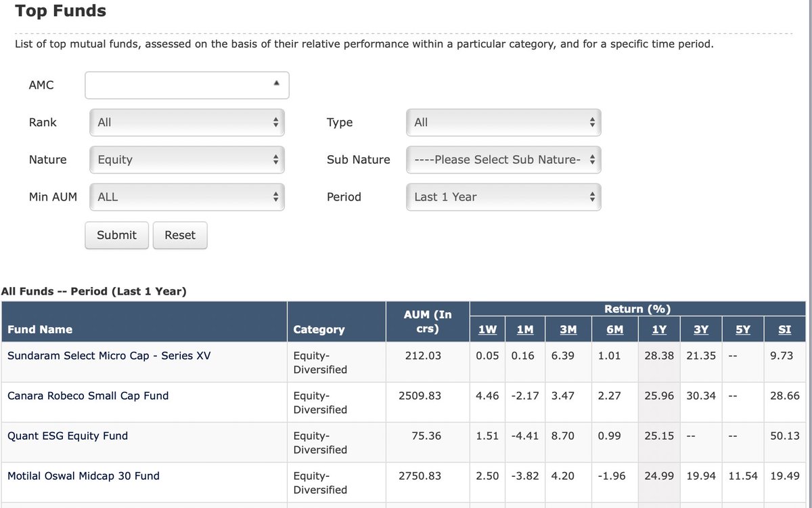Click 1Y return value 24.99
Screen dimensions: 812x508
click(x=659, y=476)
